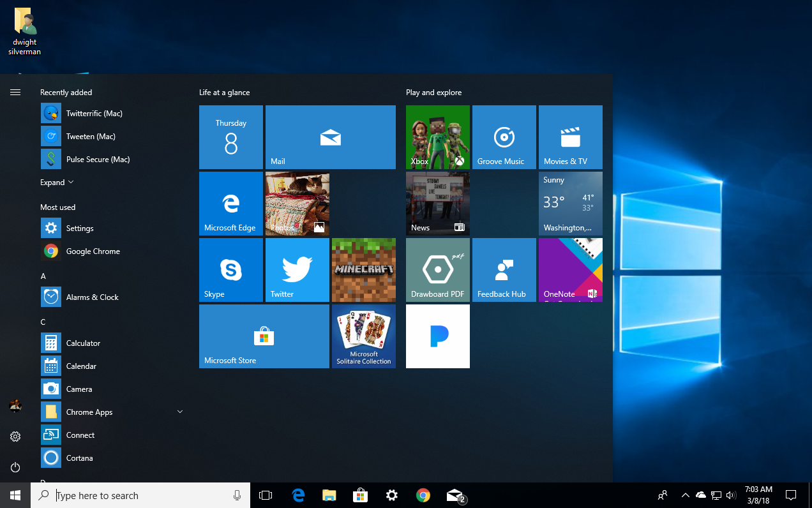The width and height of the screenshot is (812, 508).
Task: Open the Connect app
Action: tap(112, 435)
